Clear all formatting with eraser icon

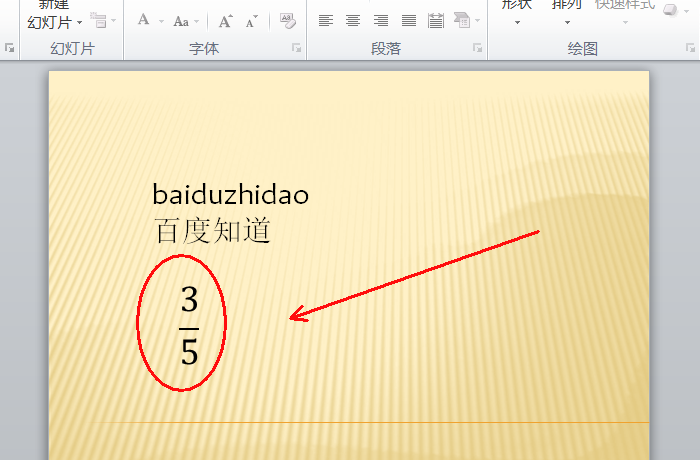tap(288, 21)
